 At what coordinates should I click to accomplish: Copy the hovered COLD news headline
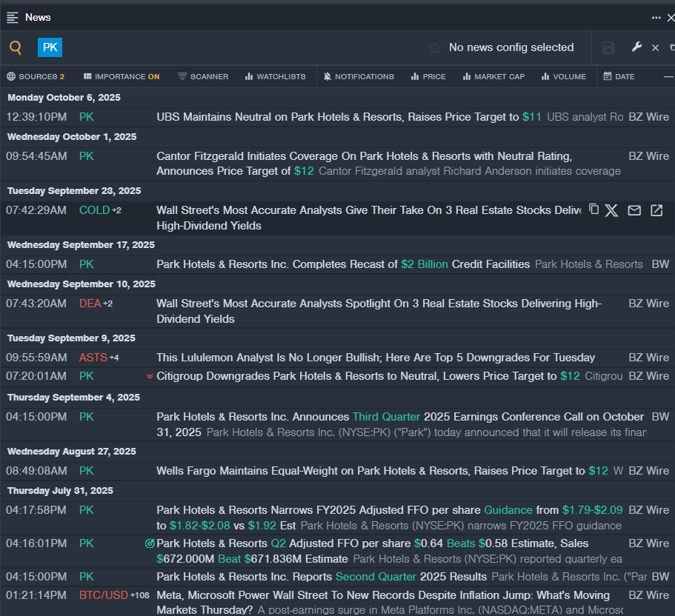click(593, 210)
